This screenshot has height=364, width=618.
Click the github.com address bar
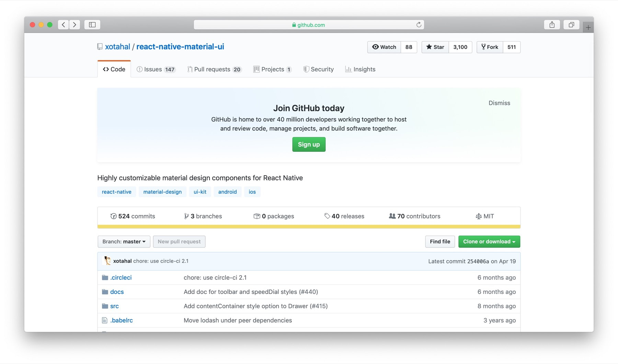click(309, 25)
